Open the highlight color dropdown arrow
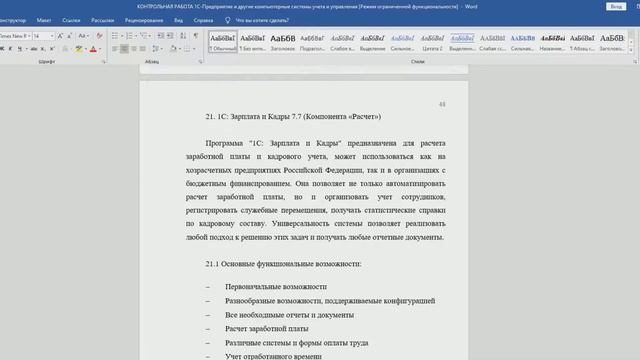Image resolution: width=640 pixels, height=360 pixels. pos(86,49)
